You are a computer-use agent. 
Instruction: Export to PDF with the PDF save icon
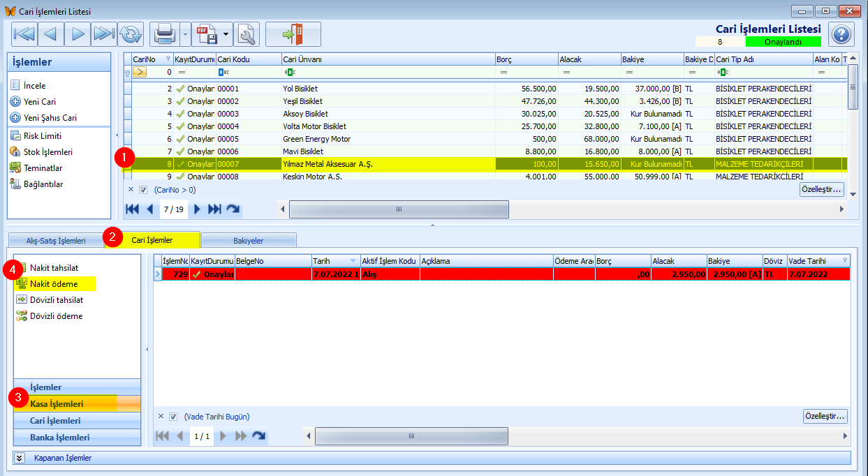[207, 34]
